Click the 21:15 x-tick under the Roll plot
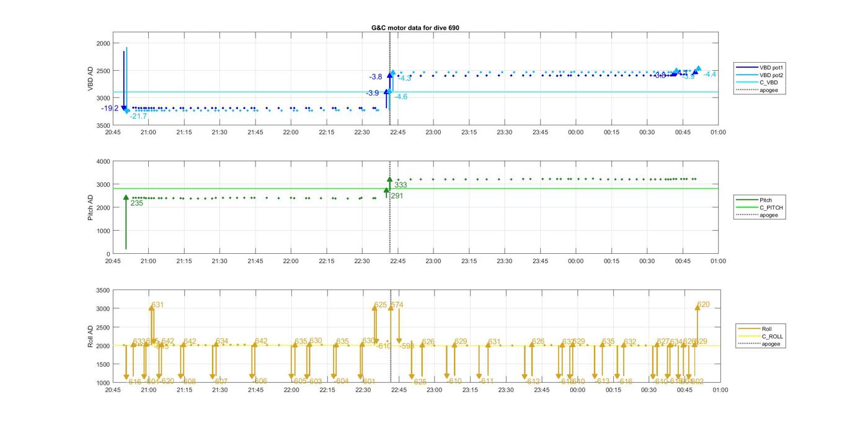This screenshot has width=868, height=430. [184, 390]
